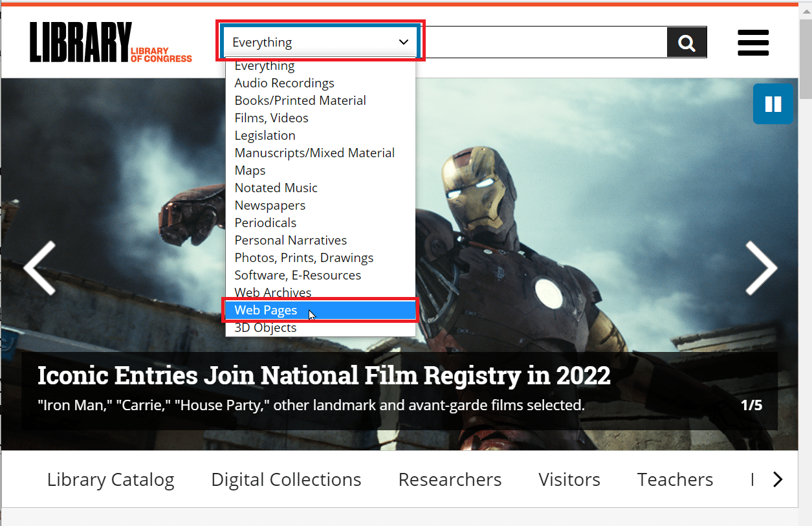Screen dimensions: 812x526
Task: Open the hamburger main menu
Action: click(x=753, y=43)
